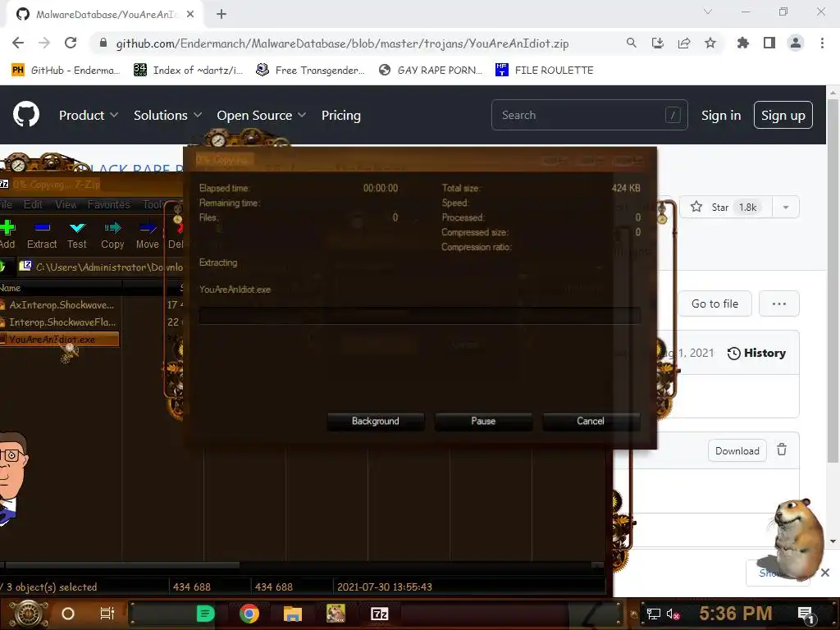Click the Sign in link
The height and width of the screenshot is (630, 840).
pos(721,115)
